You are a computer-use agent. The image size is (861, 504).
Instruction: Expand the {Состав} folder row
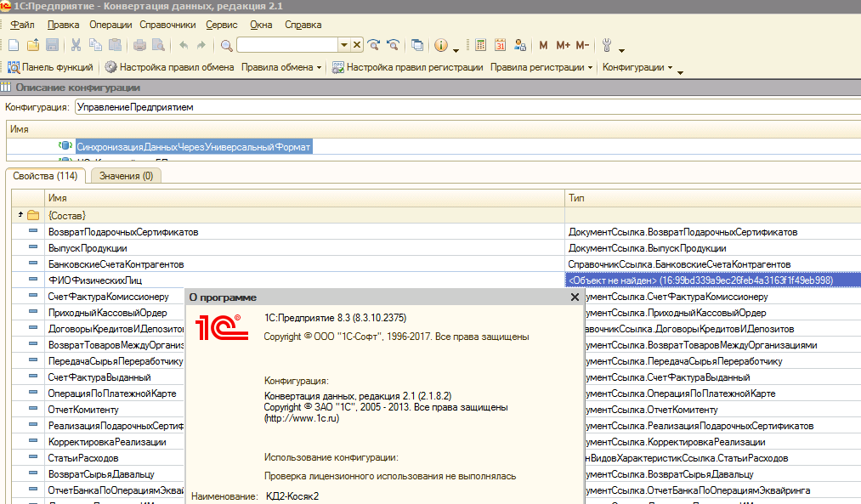pyautogui.click(x=20, y=215)
